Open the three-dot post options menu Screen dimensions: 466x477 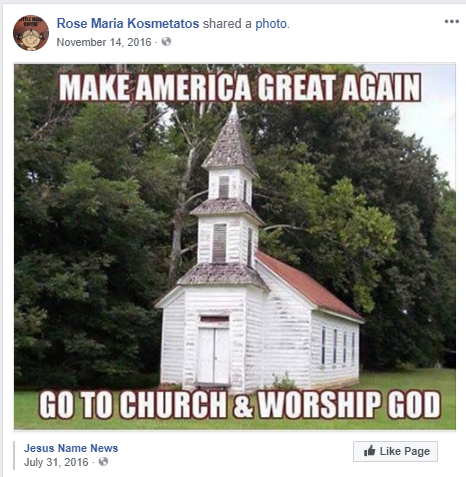point(452,22)
